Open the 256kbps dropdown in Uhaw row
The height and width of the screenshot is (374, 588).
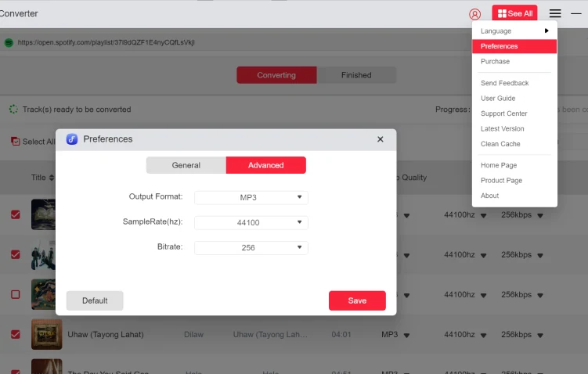pos(540,335)
